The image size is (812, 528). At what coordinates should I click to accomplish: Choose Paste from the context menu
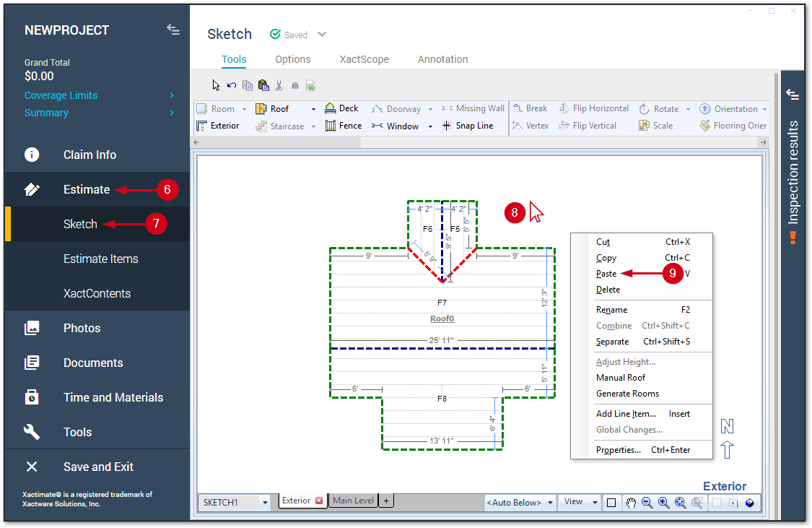[x=606, y=274]
